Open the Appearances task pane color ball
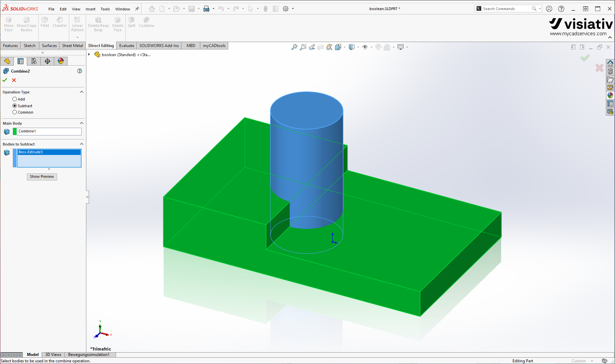This screenshot has height=364, width=615. (x=610, y=95)
